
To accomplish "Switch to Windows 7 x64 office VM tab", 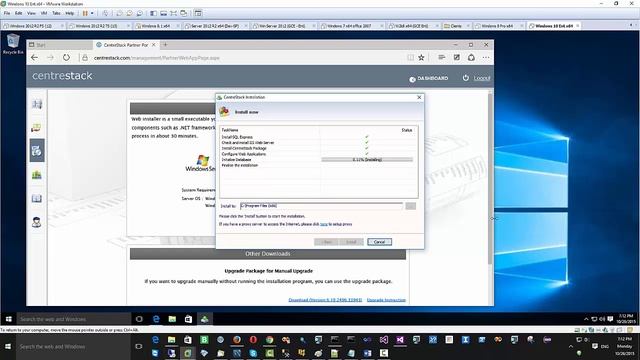I will [352, 26].
